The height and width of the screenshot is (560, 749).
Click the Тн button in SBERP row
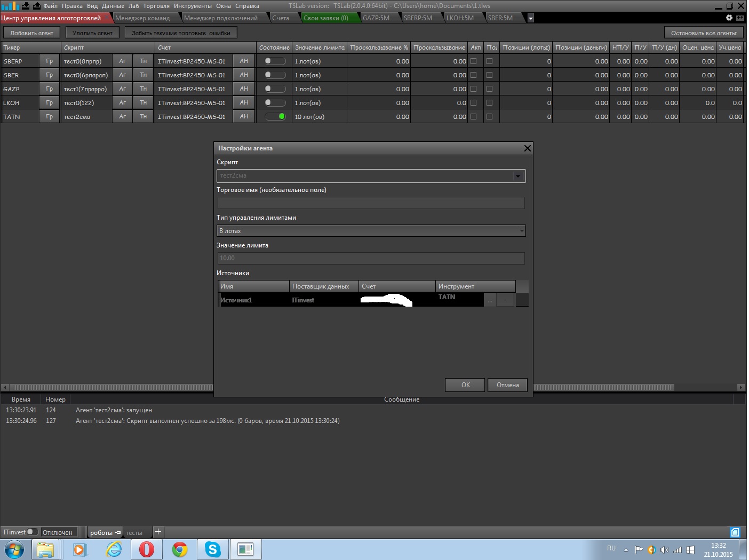[x=144, y=61]
